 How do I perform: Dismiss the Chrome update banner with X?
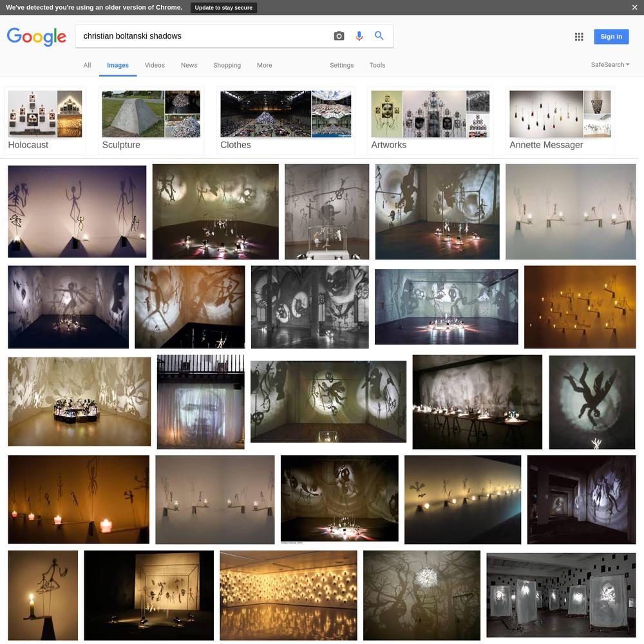[634, 7]
